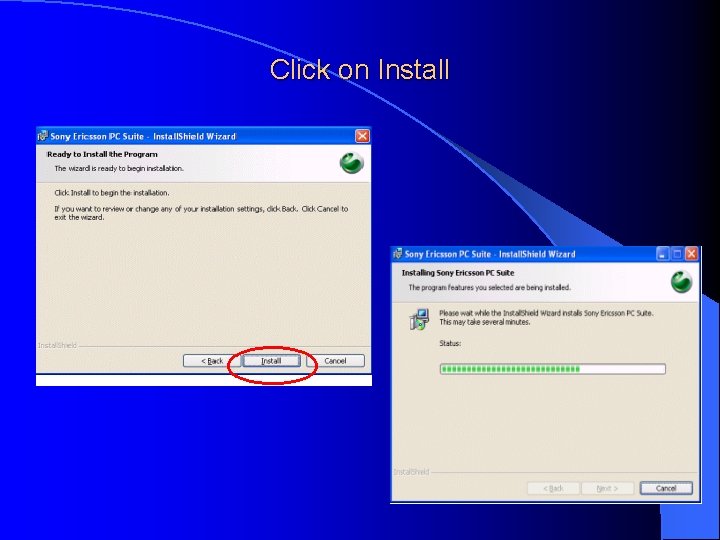Click the greyed Next button in the Installing window

click(x=608, y=488)
